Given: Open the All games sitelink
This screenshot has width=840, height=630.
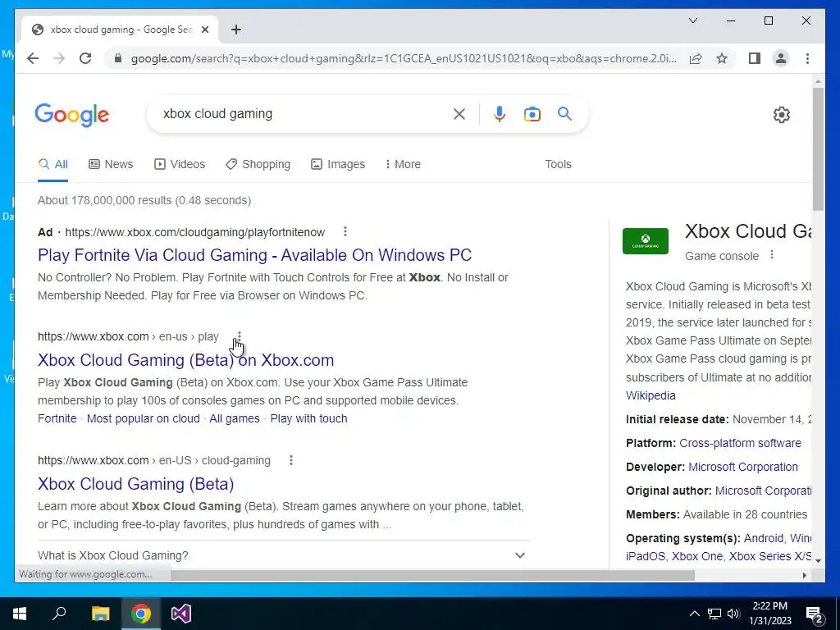Looking at the screenshot, I should click(234, 418).
